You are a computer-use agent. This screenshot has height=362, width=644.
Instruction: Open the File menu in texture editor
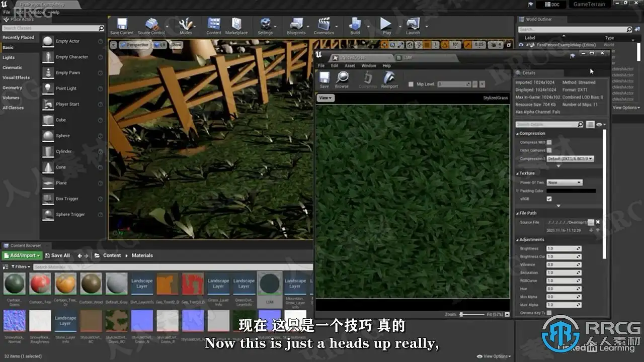coord(320,66)
